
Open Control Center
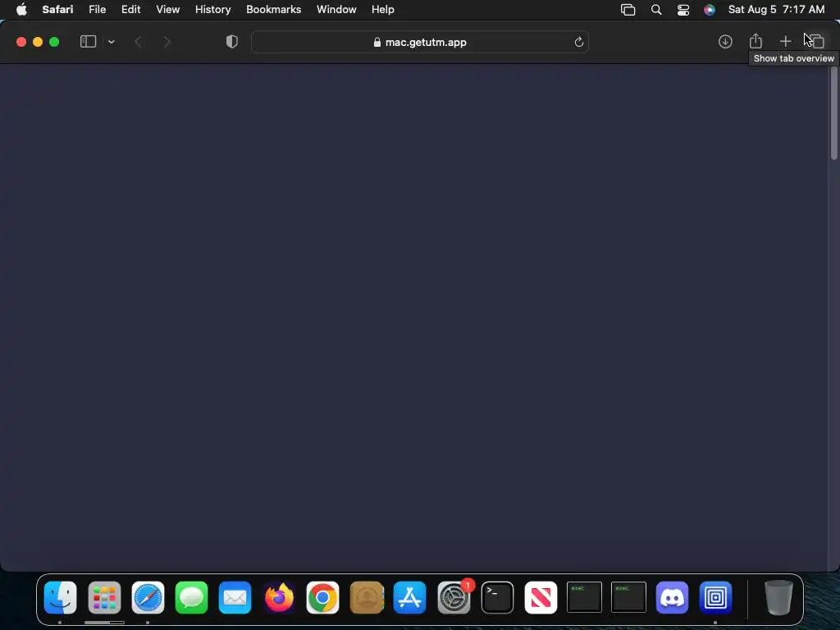pos(683,10)
